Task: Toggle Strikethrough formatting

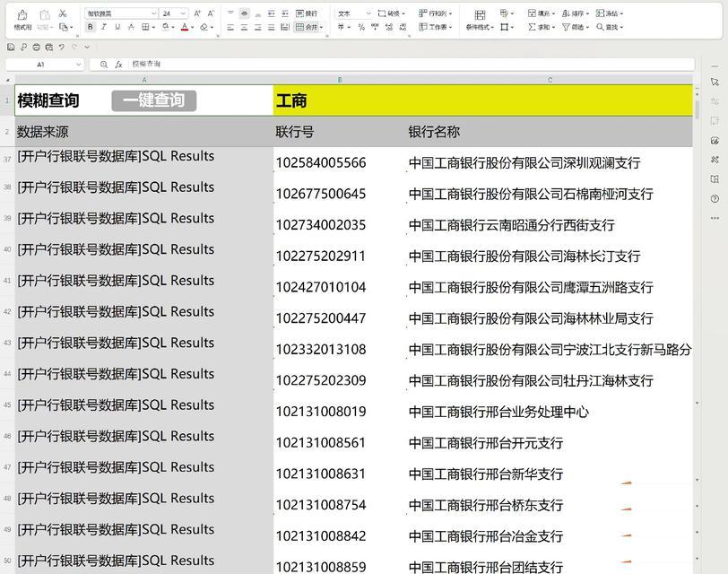Action: 131,27
